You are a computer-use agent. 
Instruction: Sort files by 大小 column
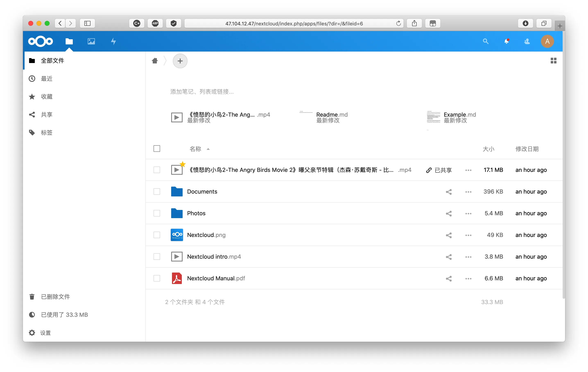pyautogui.click(x=488, y=149)
